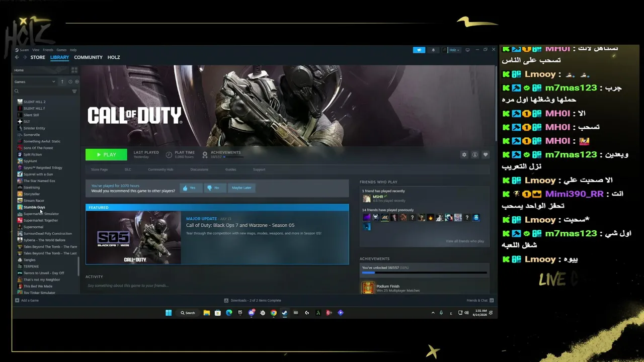Click the Sons Of The Forest icon
The height and width of the screenshot is (362, 644).
pyautogui.click(x=20, y=148)
